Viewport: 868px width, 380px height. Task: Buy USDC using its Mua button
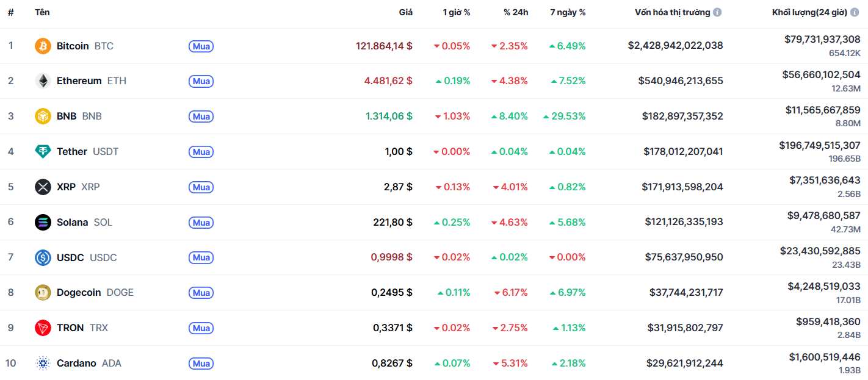pos(201,258)
